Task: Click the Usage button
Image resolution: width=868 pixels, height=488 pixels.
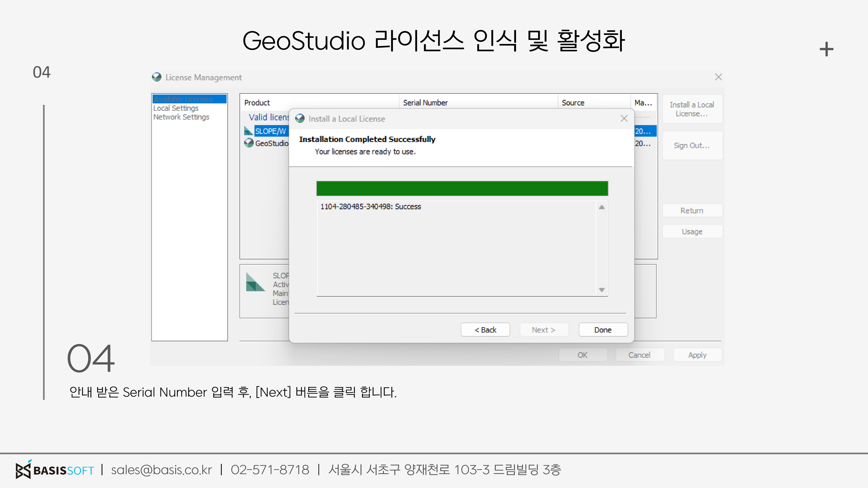Action: (692, 231)
